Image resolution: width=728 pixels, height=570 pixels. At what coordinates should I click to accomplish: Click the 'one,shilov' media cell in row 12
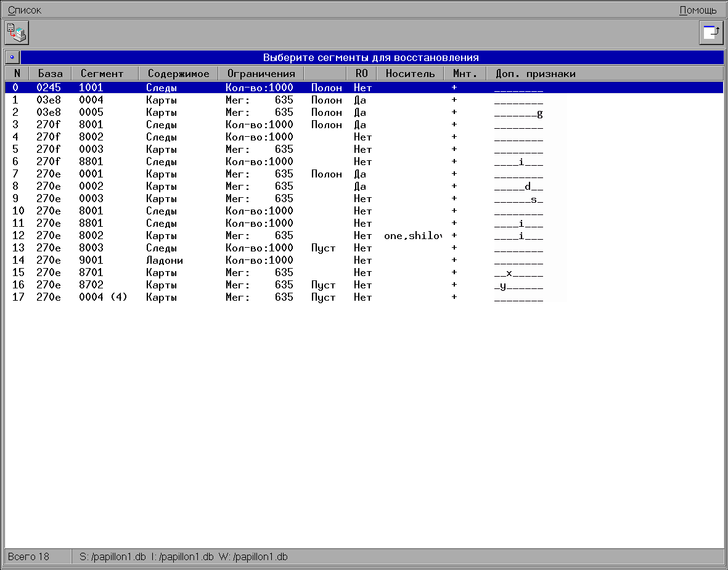click(413, 236)
